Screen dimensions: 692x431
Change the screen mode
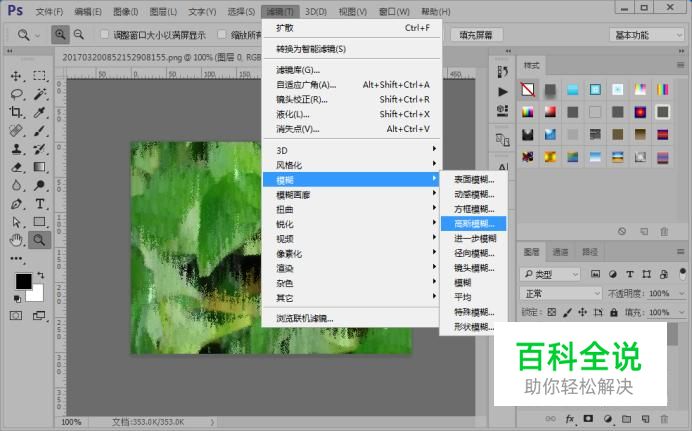[x=39, y=315]
